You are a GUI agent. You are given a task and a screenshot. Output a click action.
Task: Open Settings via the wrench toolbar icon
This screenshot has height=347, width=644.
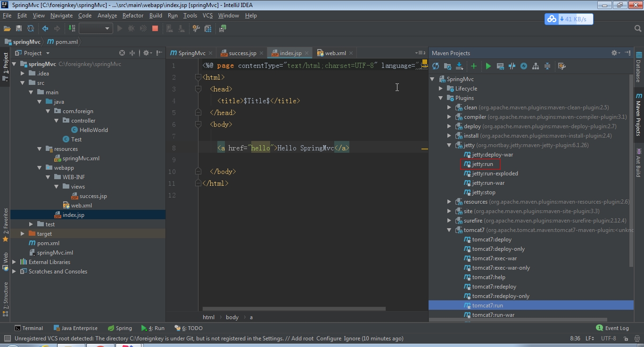click(x=197, y=28)
